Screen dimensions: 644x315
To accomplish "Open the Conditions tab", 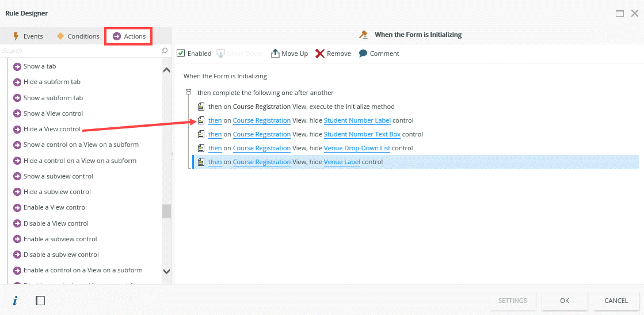I will (x=78, y=36).
